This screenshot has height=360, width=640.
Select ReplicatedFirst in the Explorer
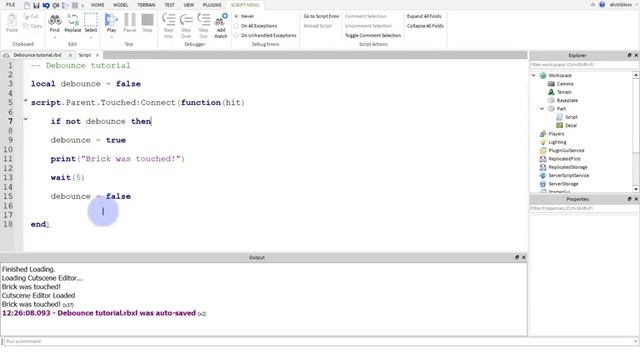click(560, 159)
